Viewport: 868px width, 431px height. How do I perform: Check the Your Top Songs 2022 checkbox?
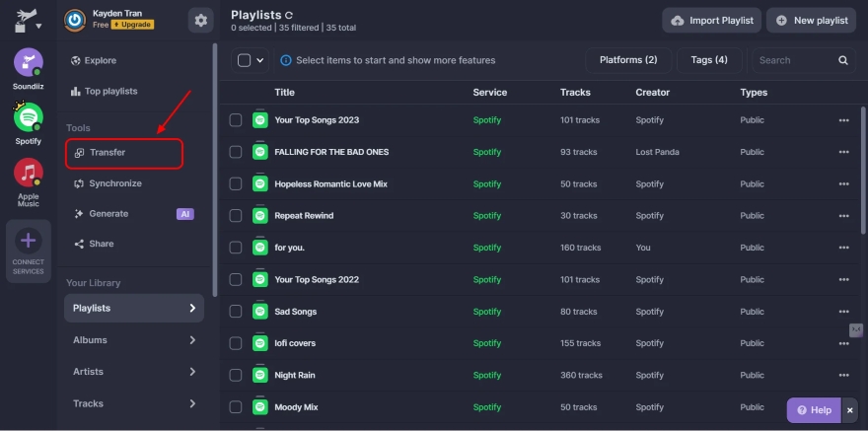point(236,279)
